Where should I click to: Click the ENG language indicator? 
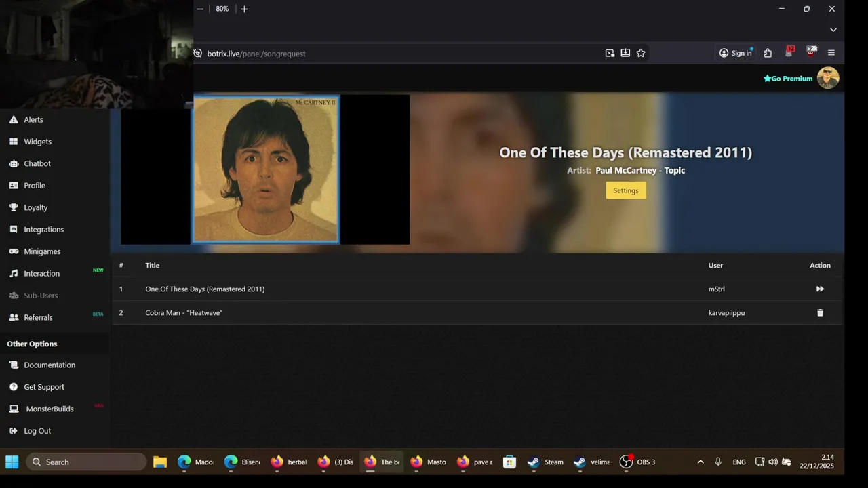[739, 462]
